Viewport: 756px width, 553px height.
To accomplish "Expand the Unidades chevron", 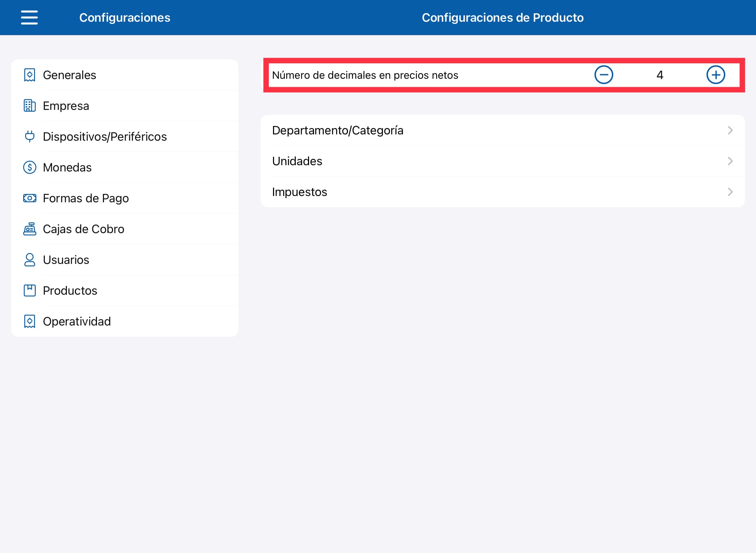I will [x=730, y=161].
